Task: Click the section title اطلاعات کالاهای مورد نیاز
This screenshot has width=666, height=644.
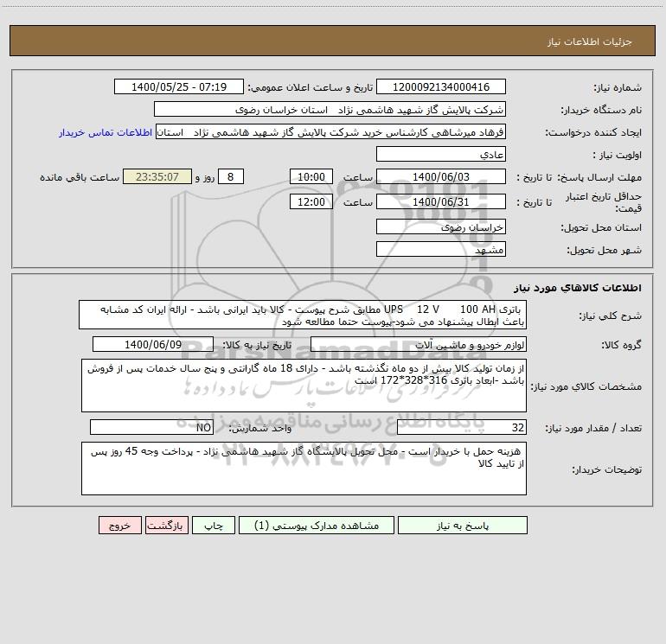Action: (x=578, y=288)
